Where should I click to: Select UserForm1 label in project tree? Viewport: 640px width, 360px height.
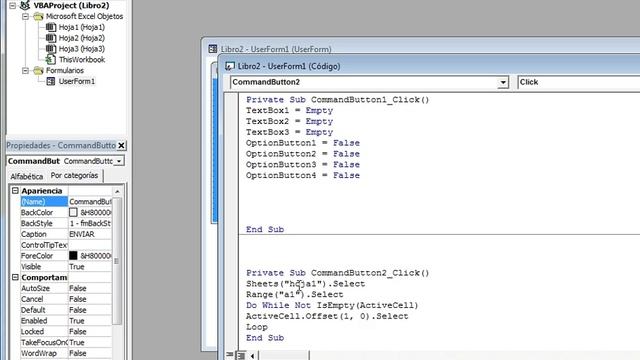77,81
